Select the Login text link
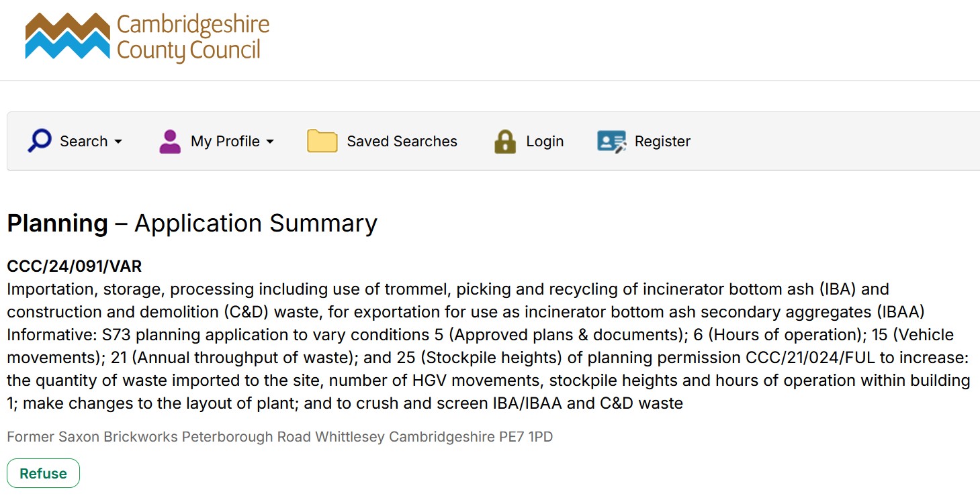980x502 pixels. tap(545, 142)
